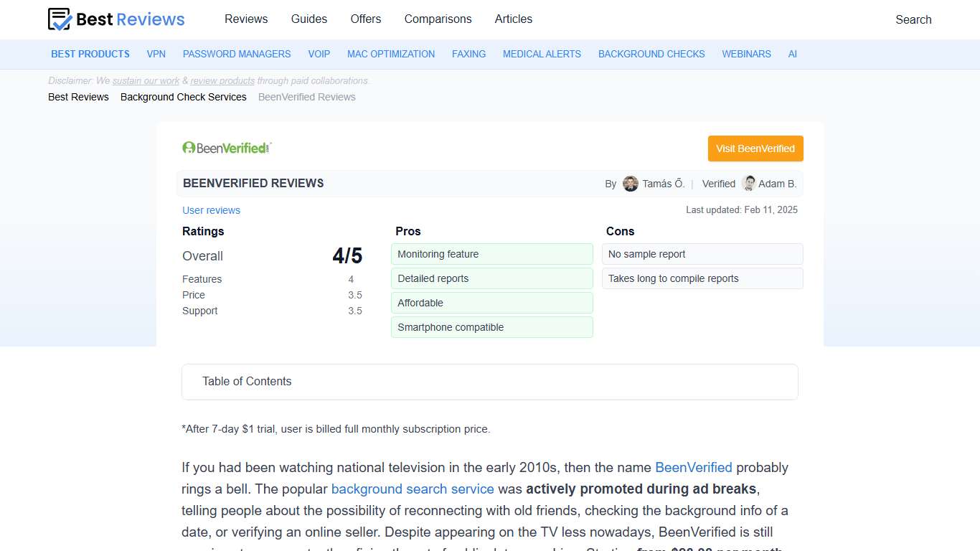Expand the Table of Contents
Viewport: 980px width, 551px height.
(x=247, y=382)
